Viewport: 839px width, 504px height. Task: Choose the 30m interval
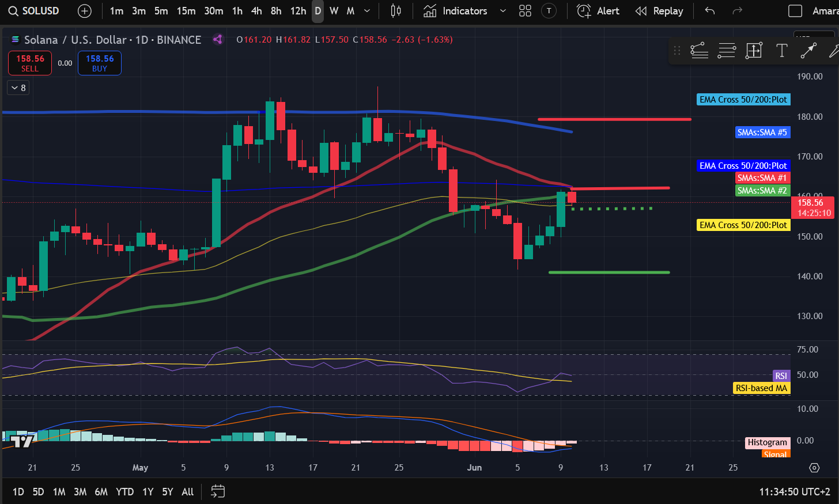(213, 11)
